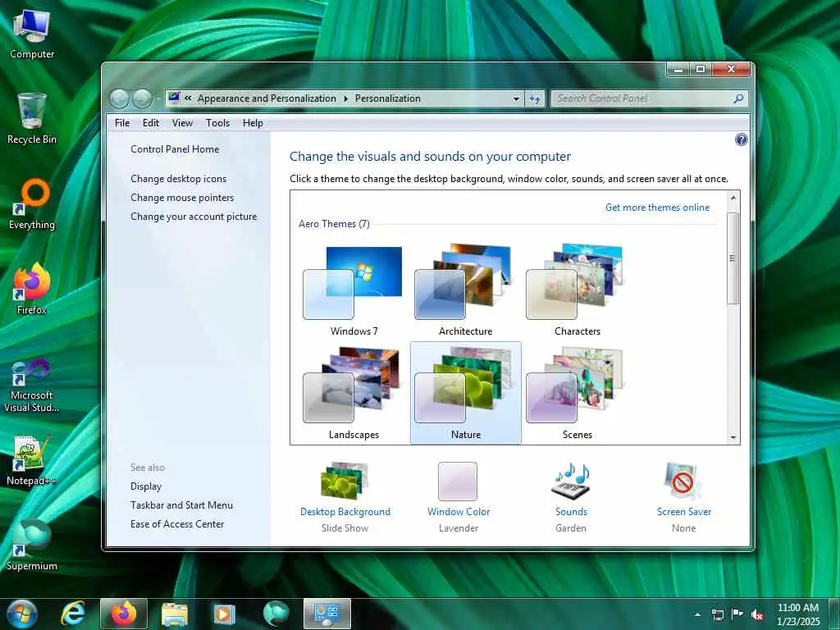Expand the address bar history dropdown
The image size is (840, 630).
[x=516, y=98]
